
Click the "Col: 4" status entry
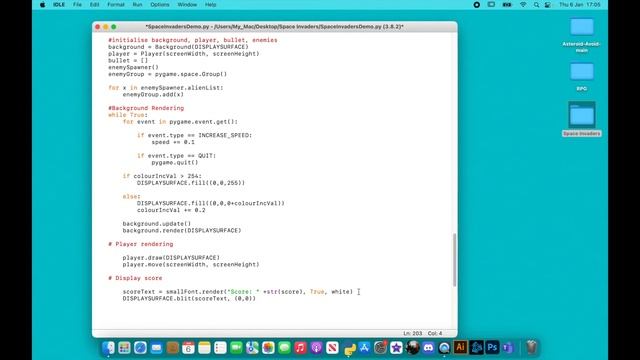435,333
